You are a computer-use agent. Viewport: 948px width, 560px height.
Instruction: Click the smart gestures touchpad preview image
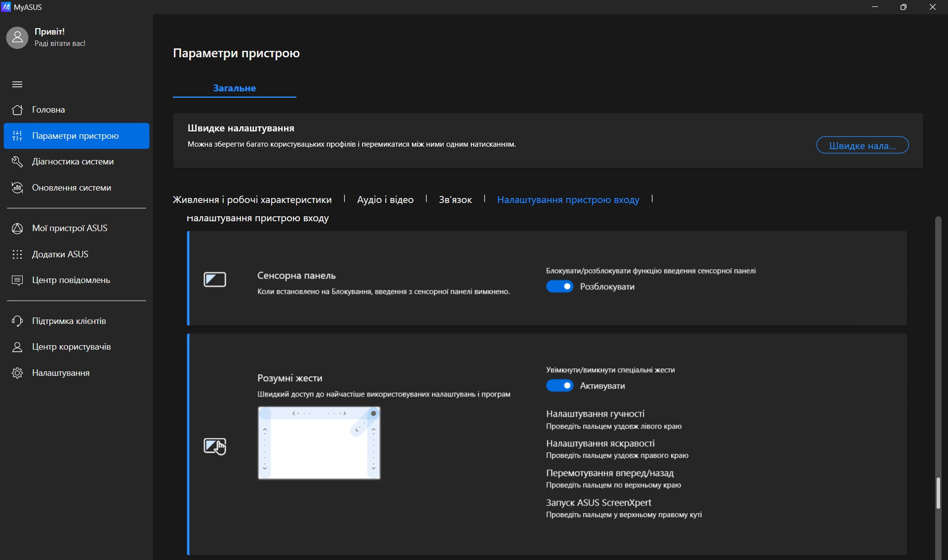coord(319,443)
